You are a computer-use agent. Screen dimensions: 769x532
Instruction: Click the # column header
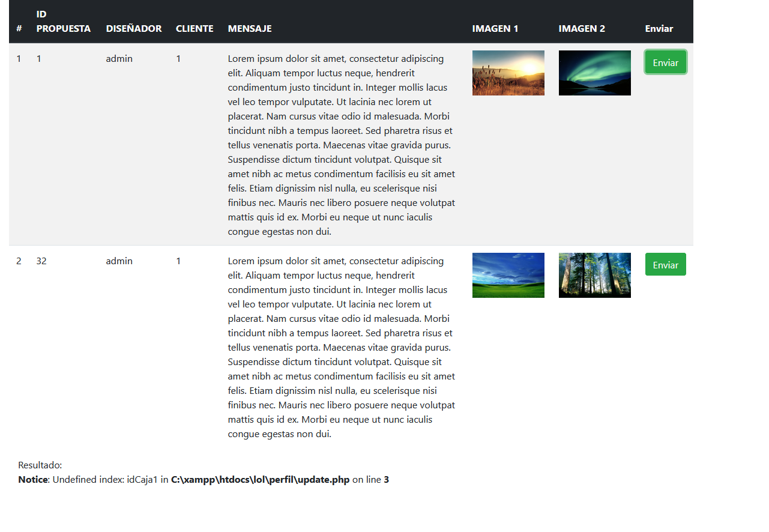click(x=19, y=29)
